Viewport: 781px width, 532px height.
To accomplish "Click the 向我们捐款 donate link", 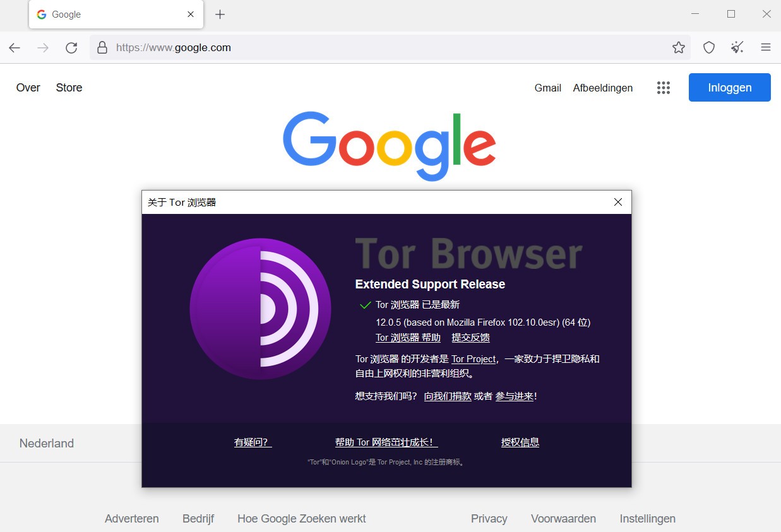I will point(448,396).
